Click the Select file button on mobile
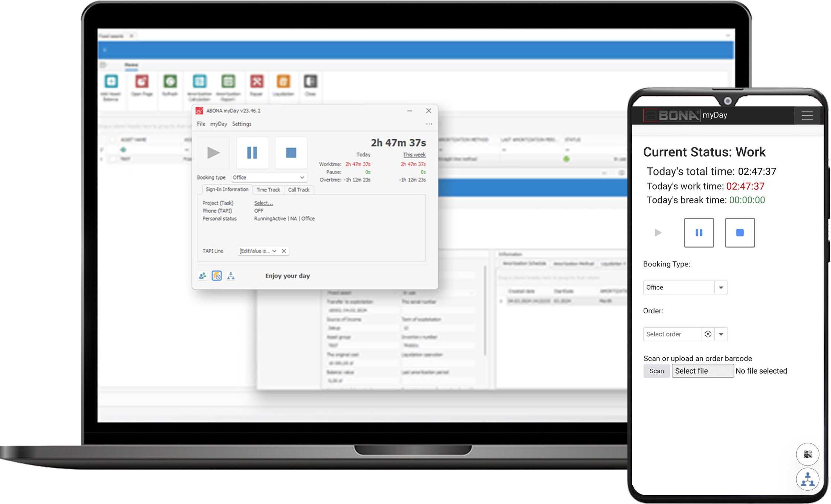 (x=702, y=371)
